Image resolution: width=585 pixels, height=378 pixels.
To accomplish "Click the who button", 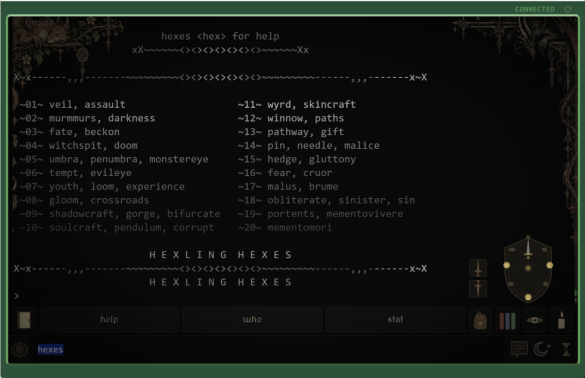I will (x=252, y=319).
